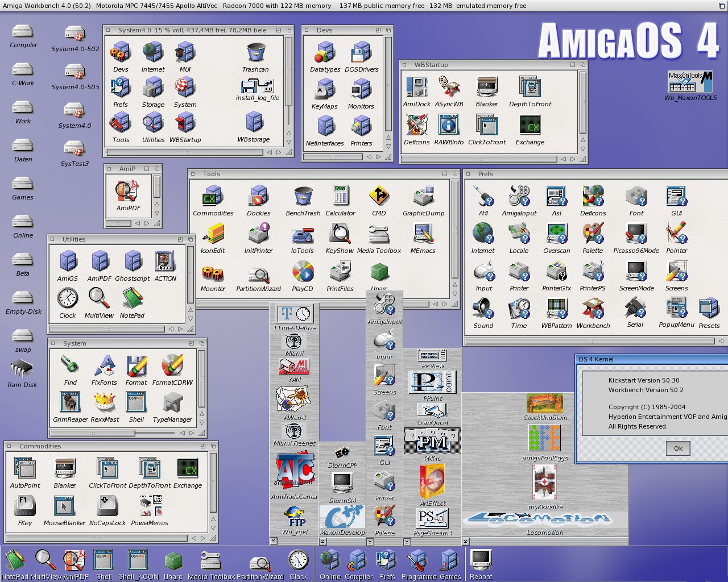Image resolution: width=728 pixels, height=582 pixels.
Task: Click scroll right arrow in Utilities window
Action: point(180,329)
